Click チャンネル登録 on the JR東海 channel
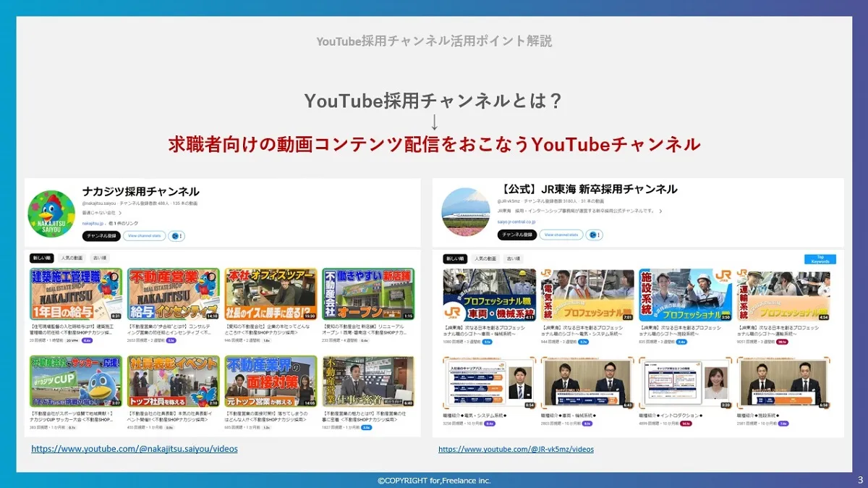The height and width of the screenshot is (488, 868). click(x=516, y=235)
